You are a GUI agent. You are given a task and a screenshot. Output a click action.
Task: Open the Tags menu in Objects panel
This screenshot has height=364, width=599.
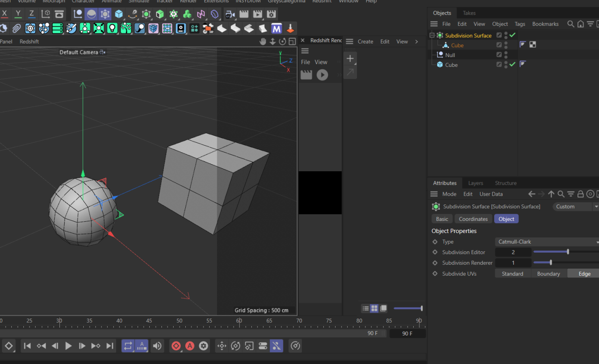(520, 24)
